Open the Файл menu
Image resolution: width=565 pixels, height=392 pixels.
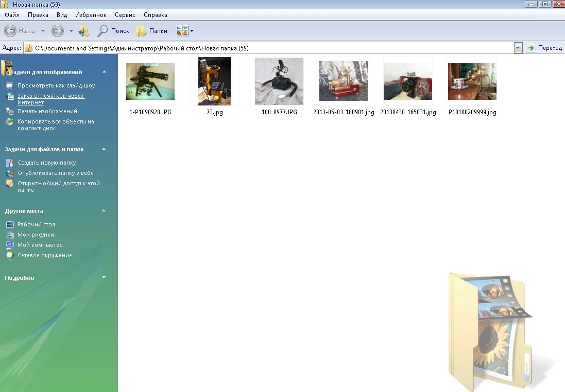(12, 15)
